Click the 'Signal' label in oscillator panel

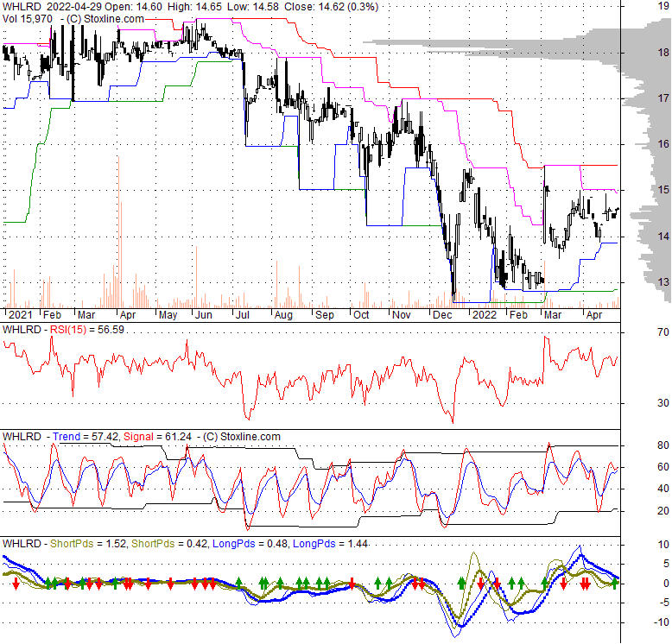(x=138, y=437)
